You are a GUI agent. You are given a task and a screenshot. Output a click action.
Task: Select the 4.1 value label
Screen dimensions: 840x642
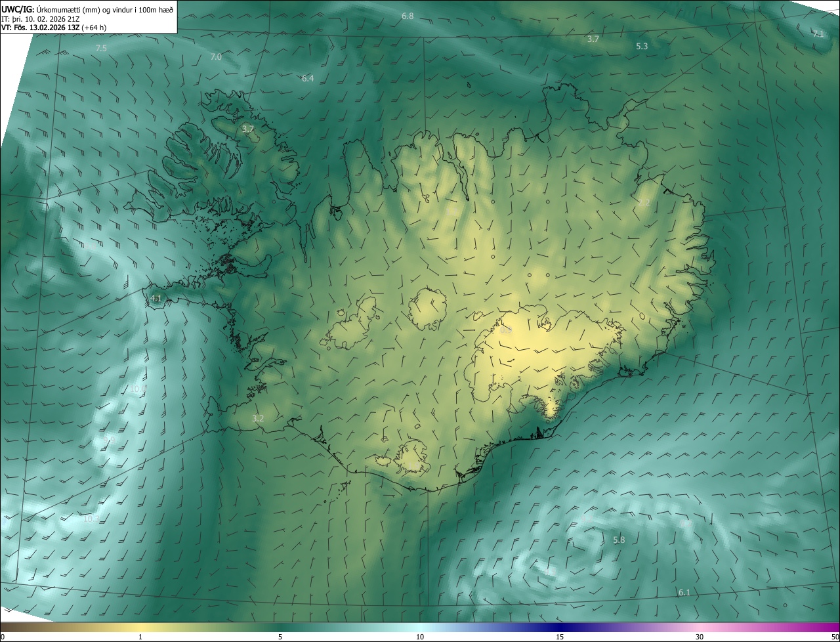[156, 299]
